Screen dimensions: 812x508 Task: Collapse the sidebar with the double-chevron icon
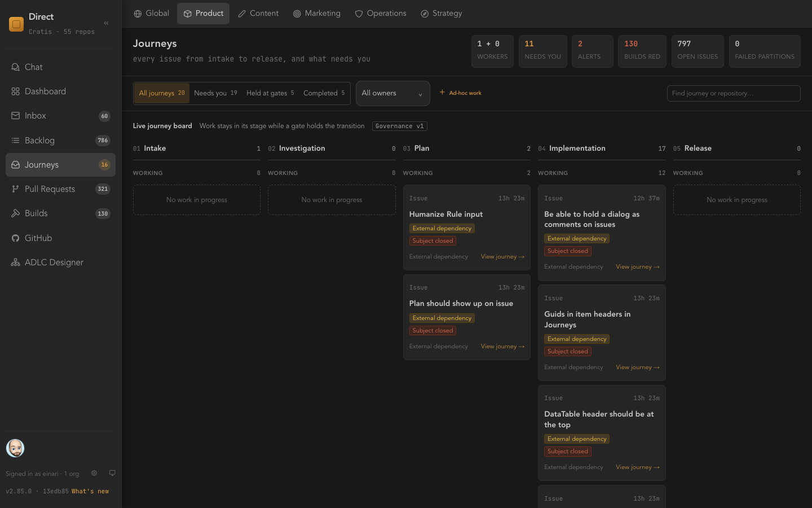pyautogui.click(x=106, y=23)
